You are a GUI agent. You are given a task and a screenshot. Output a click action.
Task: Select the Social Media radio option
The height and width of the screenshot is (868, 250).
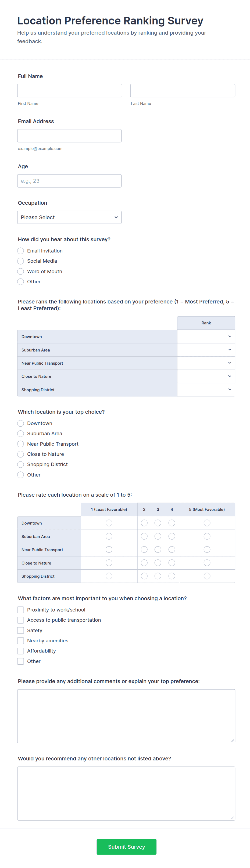pos(21,261)
